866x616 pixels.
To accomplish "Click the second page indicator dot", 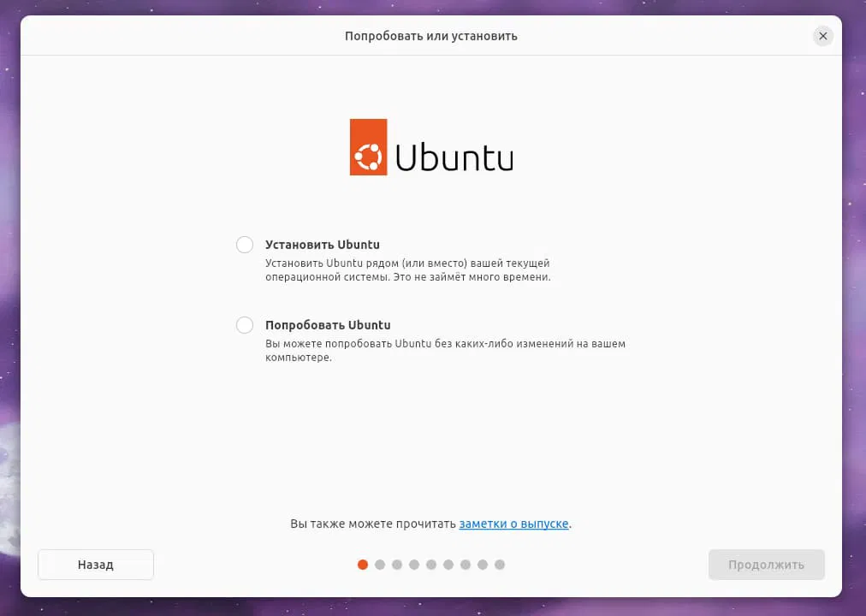I will (380, 565).
